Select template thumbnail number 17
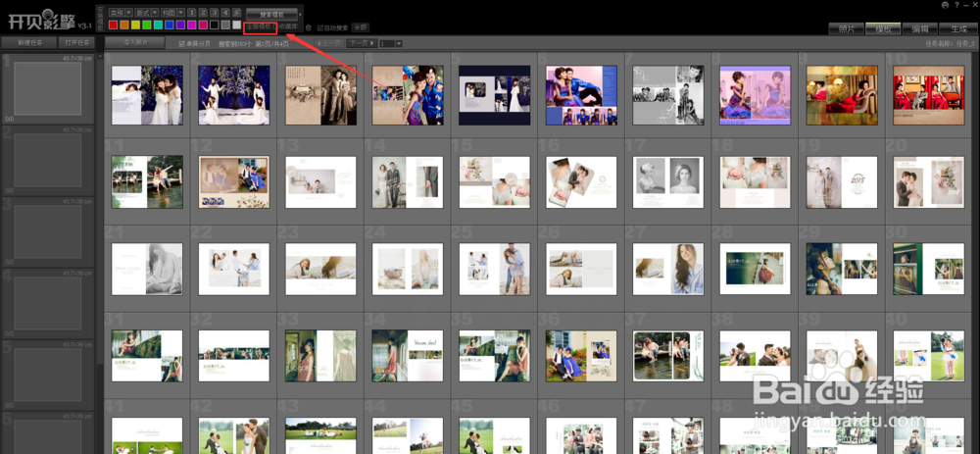980x454 pixels. (668, 182)
